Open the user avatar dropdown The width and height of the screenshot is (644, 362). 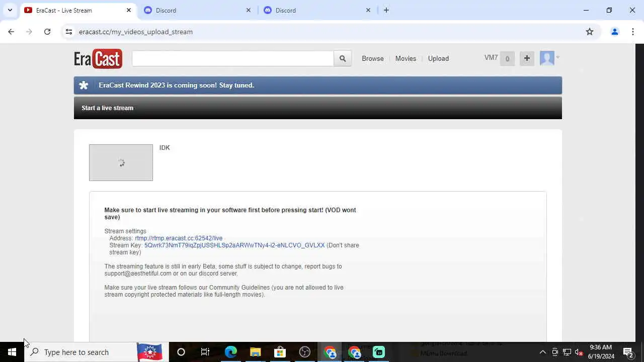point(549,58)
